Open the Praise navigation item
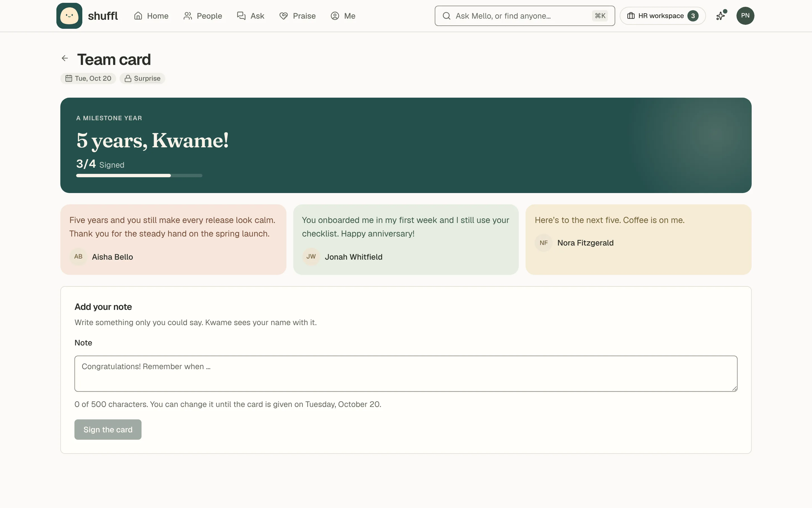The image size is (812, 508). point(297,16)
